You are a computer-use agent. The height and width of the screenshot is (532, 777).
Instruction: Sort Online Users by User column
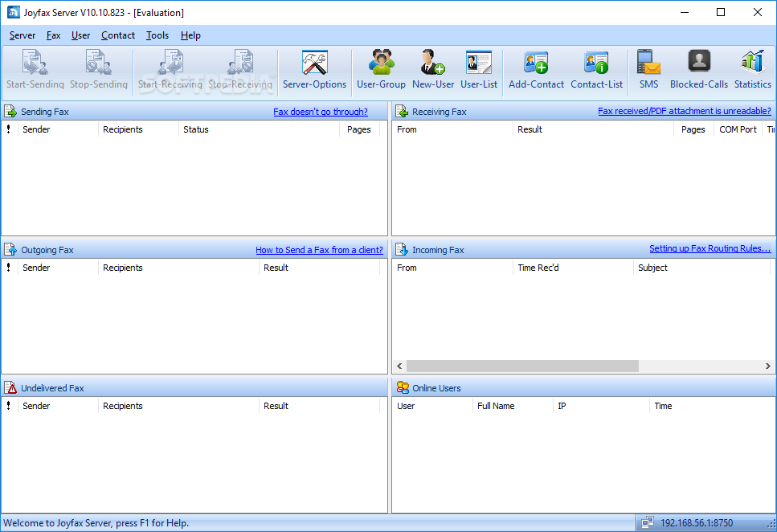click(x=432, y=406)
